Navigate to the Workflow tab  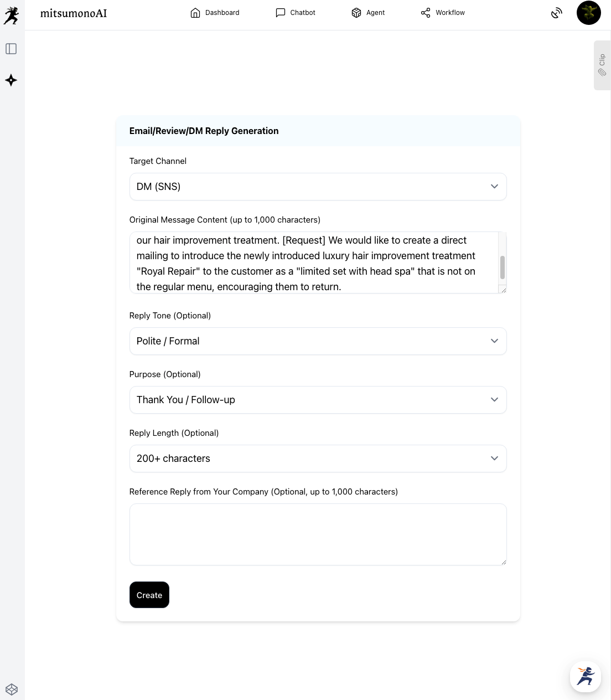click(x=443, y=13)
